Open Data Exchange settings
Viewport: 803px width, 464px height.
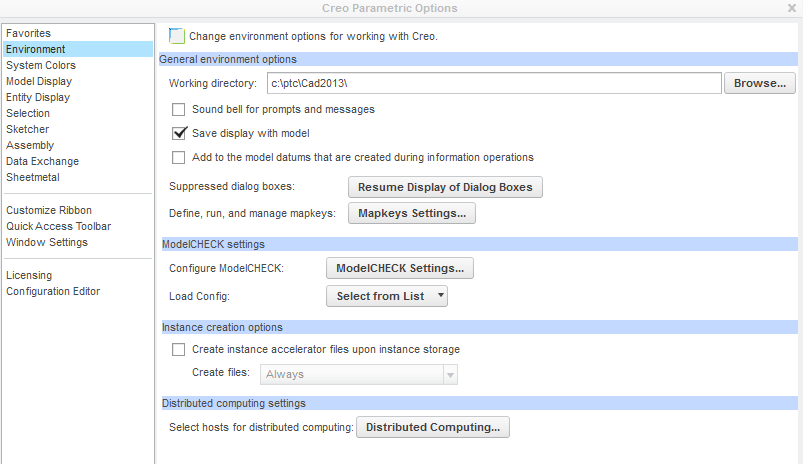(x=43, y=161)
